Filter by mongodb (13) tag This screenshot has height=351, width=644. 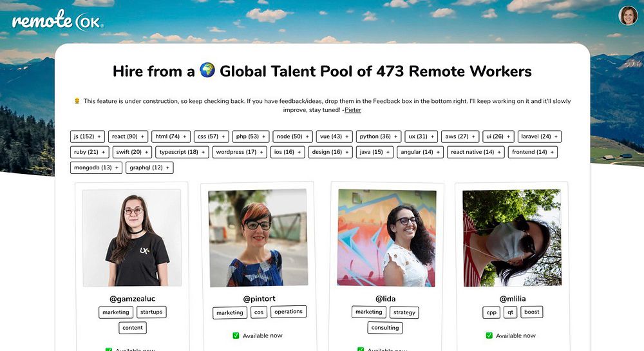click(x=96, y=167)
